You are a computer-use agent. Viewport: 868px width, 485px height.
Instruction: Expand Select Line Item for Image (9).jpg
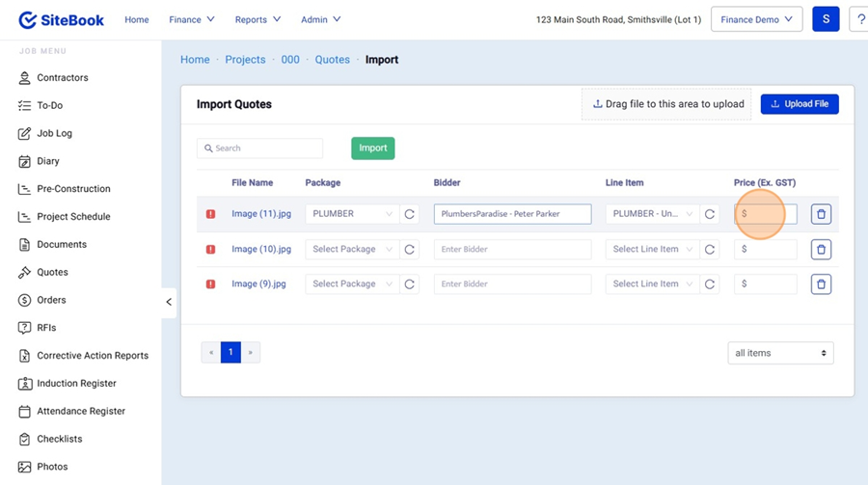coord(652,284)
